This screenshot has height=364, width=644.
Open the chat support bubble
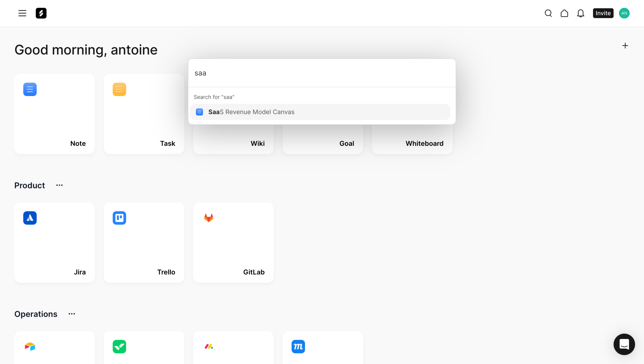coord(624,344)
